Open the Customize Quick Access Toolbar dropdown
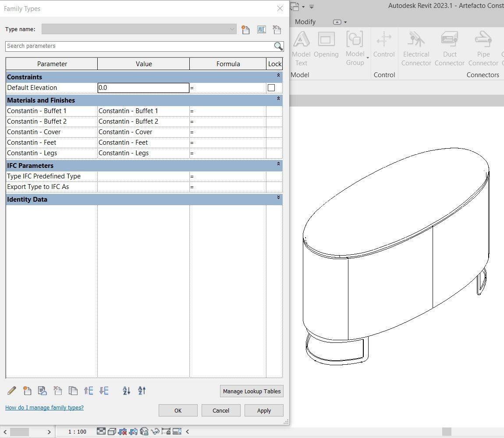 click(x=312, y=7)
